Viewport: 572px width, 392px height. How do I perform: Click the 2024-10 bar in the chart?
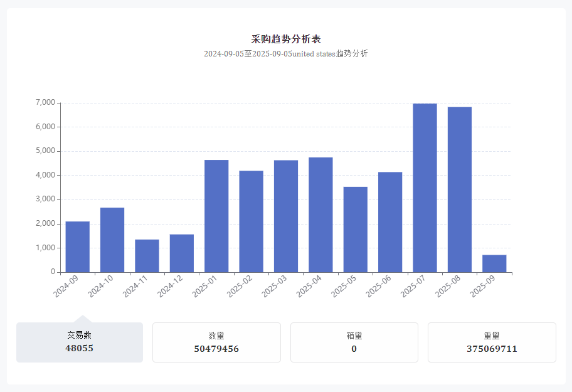click(112, 240)
